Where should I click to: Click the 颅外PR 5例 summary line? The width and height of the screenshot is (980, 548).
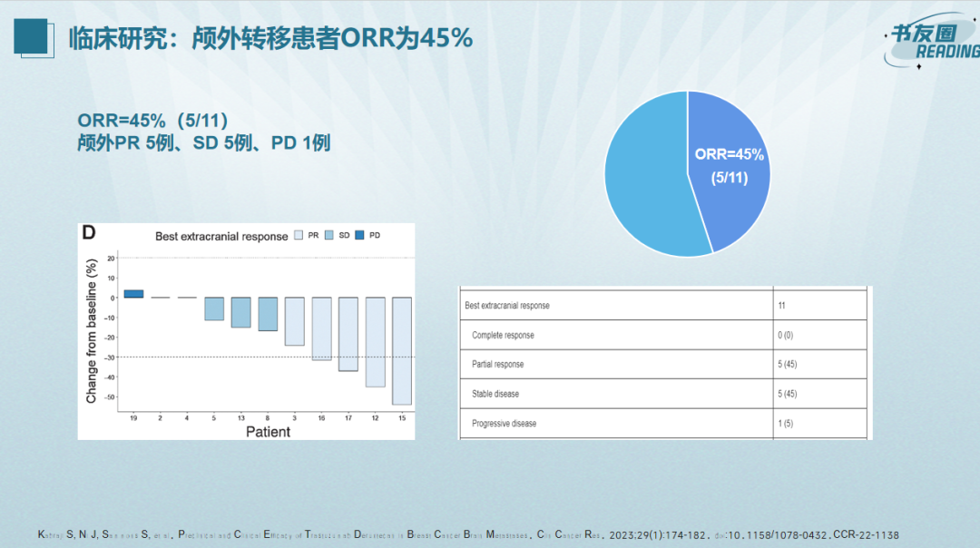[x=203, y=143]
